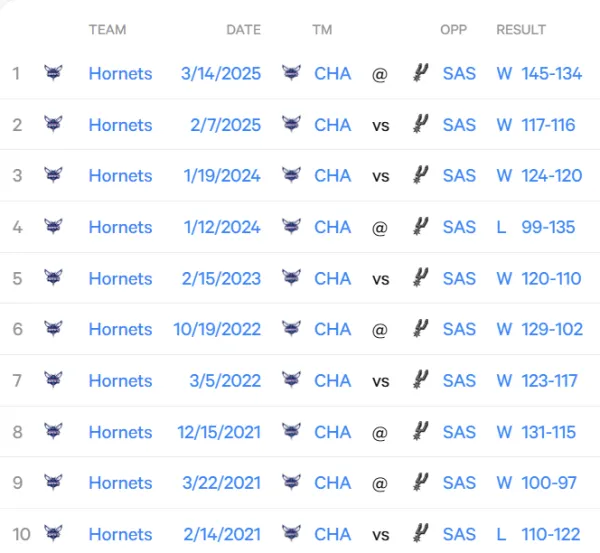Sort by the DATE column header
Screen dimensions: 600x553
click(243, 29)
